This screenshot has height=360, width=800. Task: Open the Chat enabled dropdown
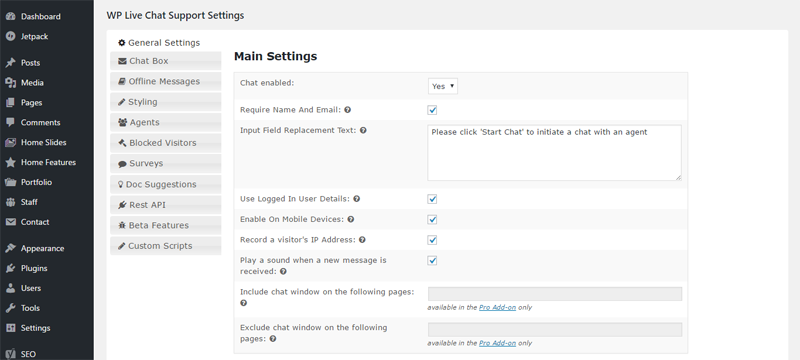(442, 86)
